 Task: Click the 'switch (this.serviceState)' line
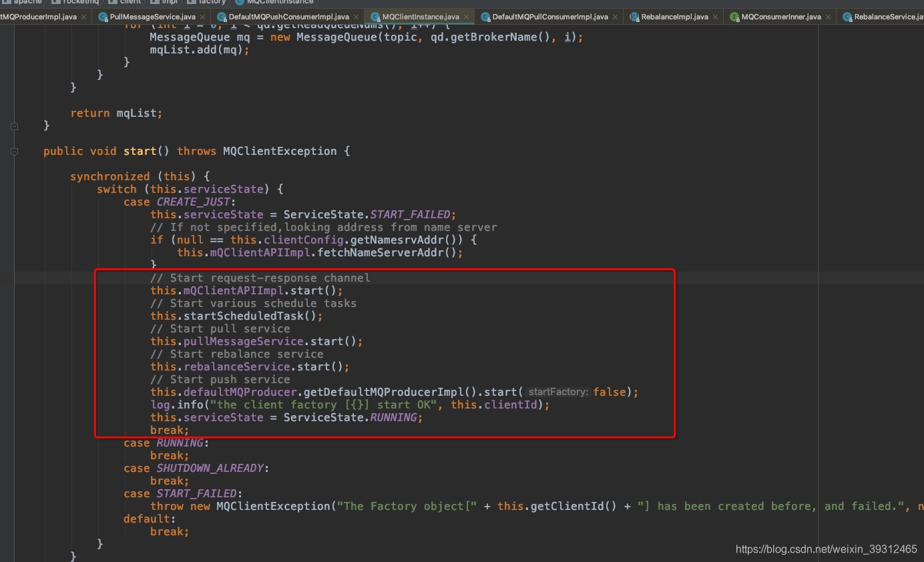point(190,190)
